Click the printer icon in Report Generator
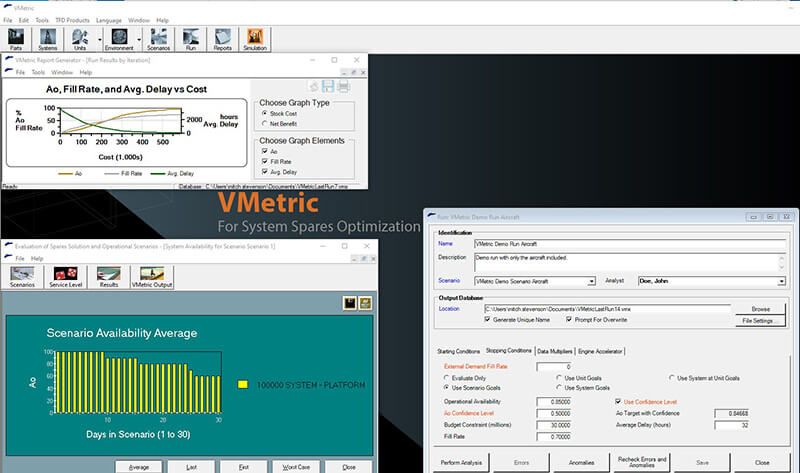The width and height of the screenshot is (800, 473). 343,86
